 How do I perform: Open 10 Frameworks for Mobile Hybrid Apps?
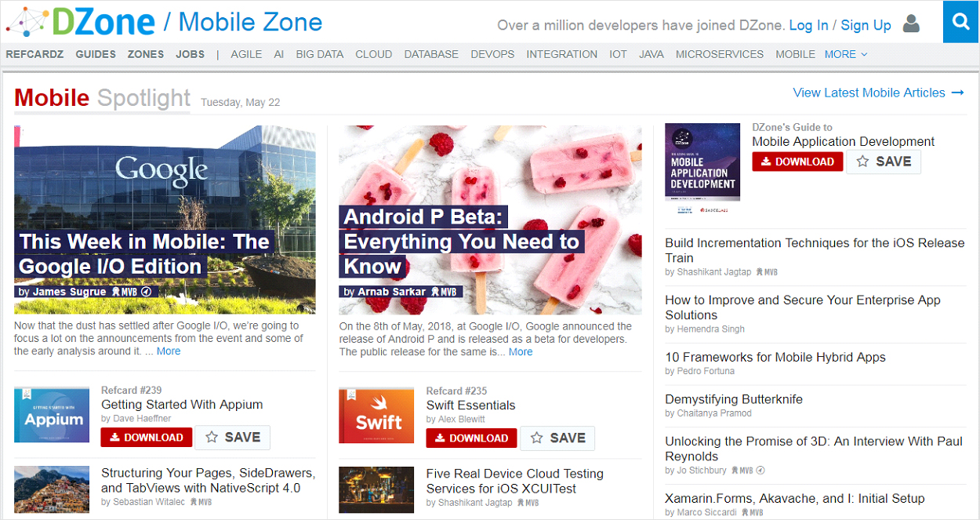(x=775, y=357)
